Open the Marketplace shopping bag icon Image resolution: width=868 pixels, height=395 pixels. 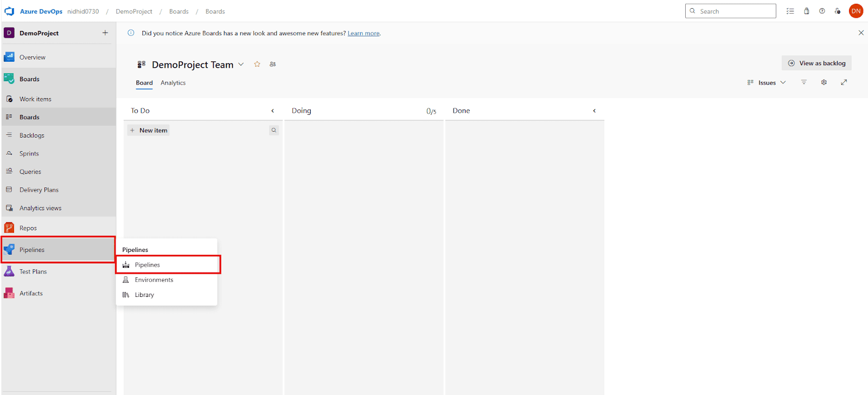pos(807,11)
